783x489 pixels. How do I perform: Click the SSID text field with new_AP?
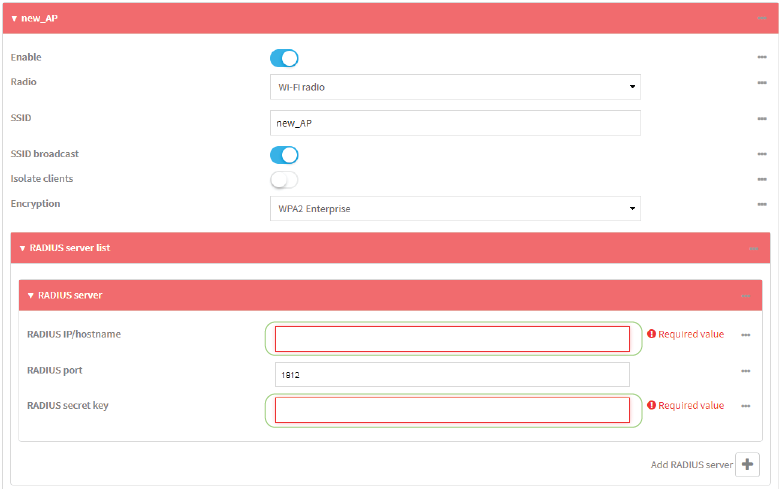tap(455, 122)
